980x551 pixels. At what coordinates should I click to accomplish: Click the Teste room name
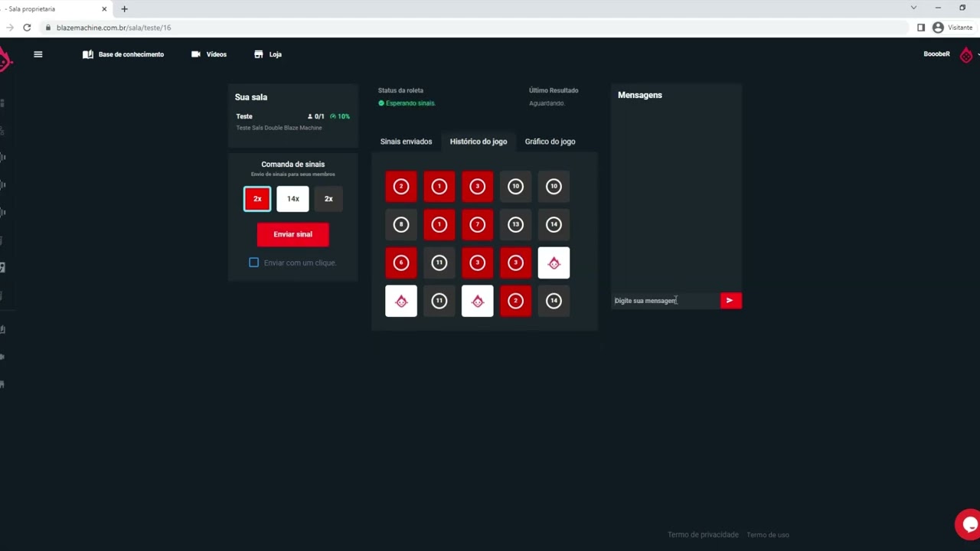244,116
